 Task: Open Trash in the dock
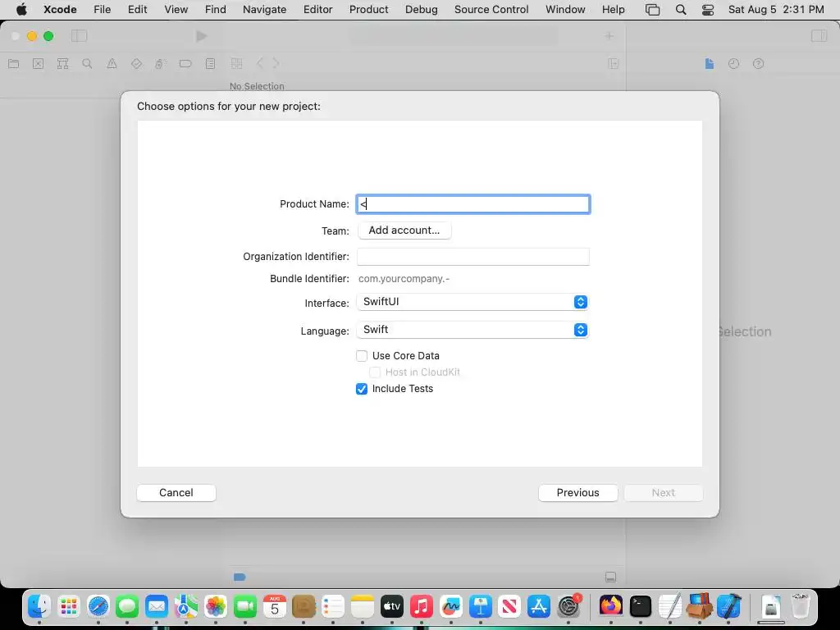point(801,606)
